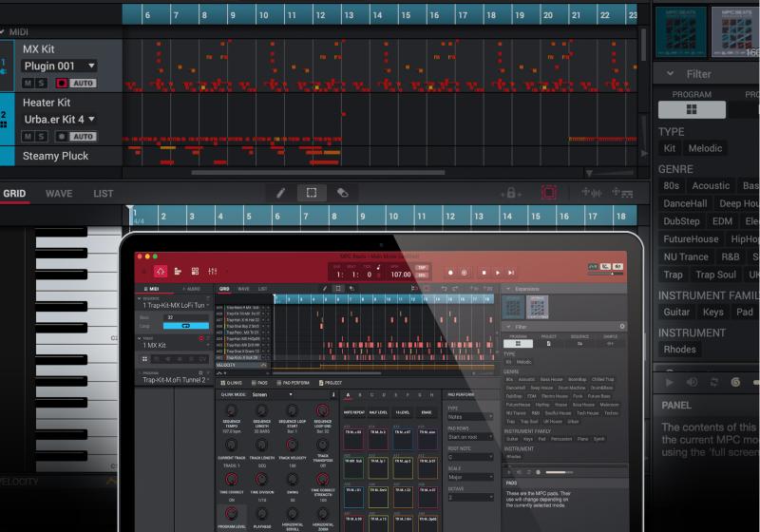
Task: Click the track horizontal zoom slider
Action: pos(610,173)
